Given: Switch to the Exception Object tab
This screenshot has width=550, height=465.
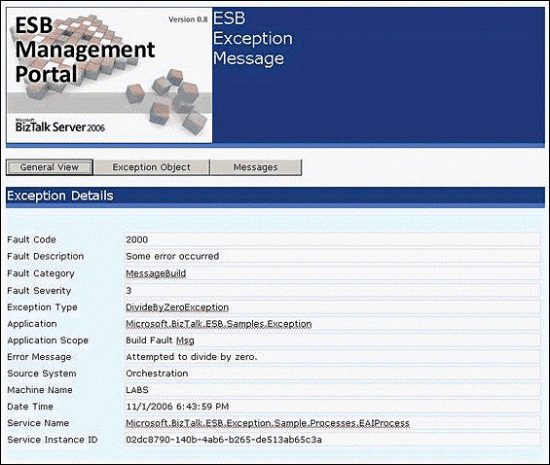Looking at the screenshot, I should click(152, 167).
